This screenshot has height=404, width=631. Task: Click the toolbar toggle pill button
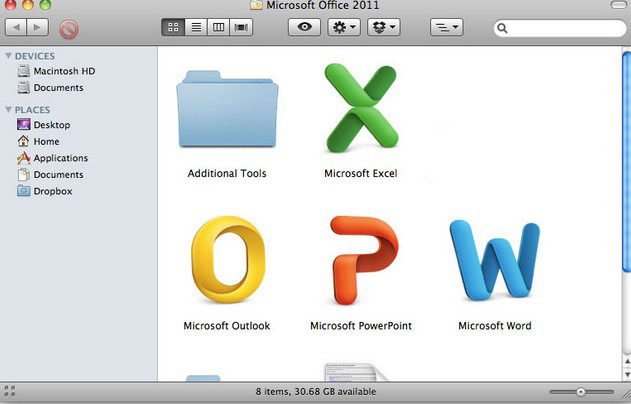pos(621,5)
